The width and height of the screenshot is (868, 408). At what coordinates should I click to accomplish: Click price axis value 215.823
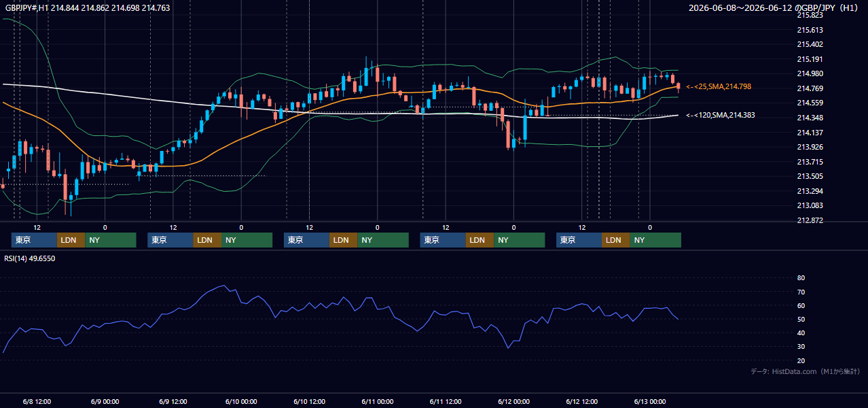point(810,15)
